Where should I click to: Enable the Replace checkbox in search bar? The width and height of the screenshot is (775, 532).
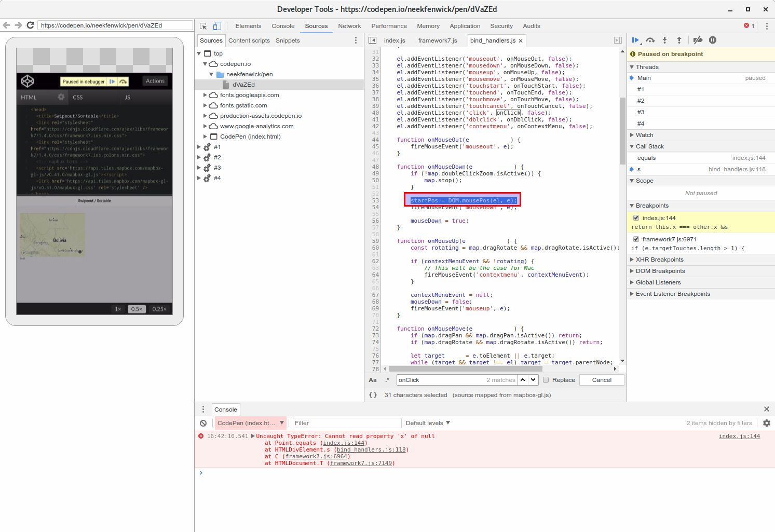pos(546,379)
